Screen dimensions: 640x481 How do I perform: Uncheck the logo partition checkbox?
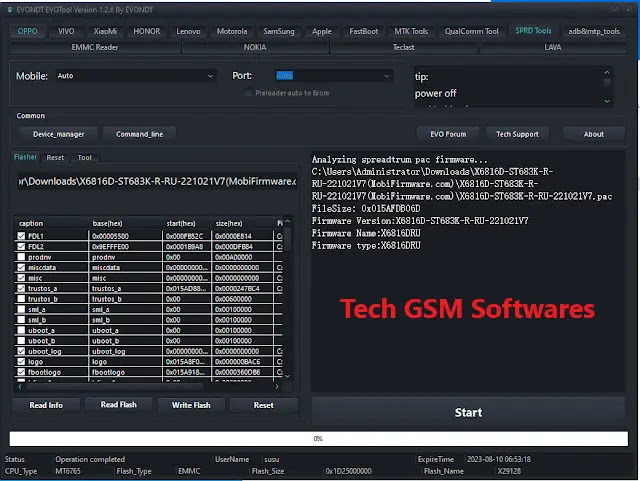[21, 362]
